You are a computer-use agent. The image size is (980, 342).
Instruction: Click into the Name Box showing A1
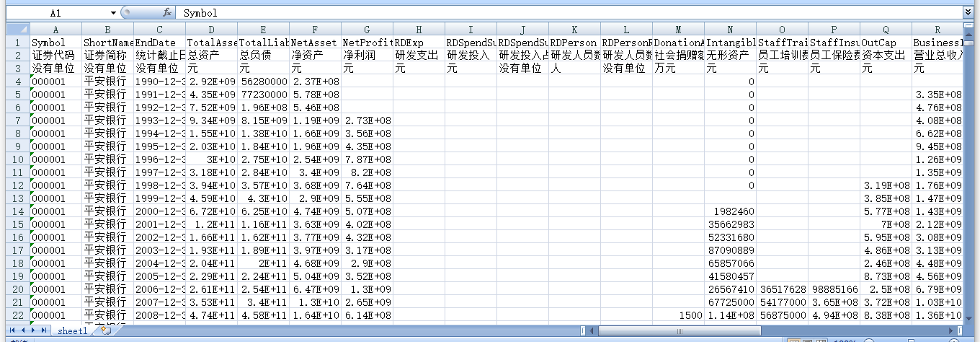[56, 13]
